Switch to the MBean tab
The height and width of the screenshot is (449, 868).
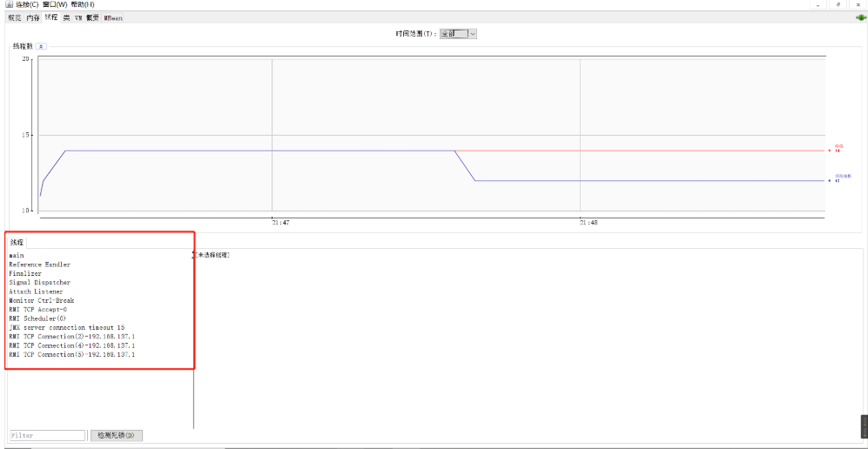point(113,17)
